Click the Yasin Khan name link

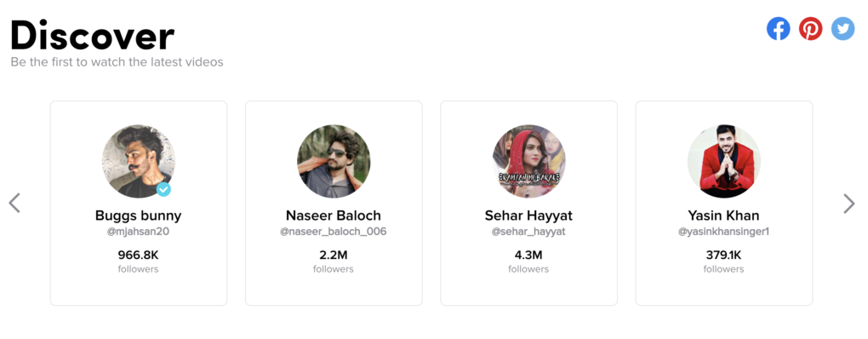coord(724,215)
